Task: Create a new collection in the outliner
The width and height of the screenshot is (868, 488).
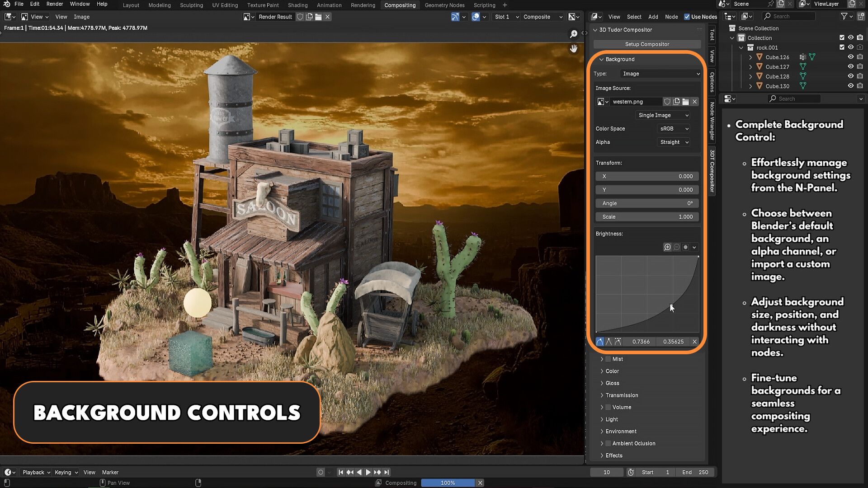Action: [861, 16]
